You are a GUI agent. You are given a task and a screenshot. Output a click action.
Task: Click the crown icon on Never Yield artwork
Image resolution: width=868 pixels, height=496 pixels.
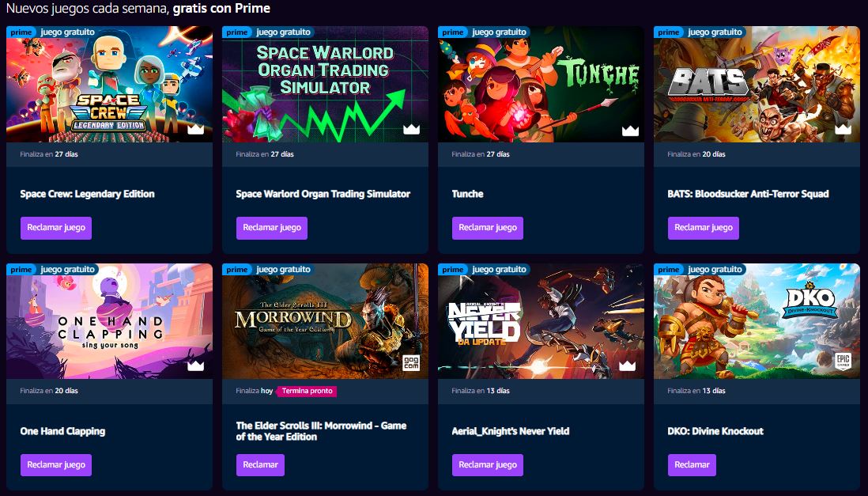pyautogui.click(x=627, y=365)
